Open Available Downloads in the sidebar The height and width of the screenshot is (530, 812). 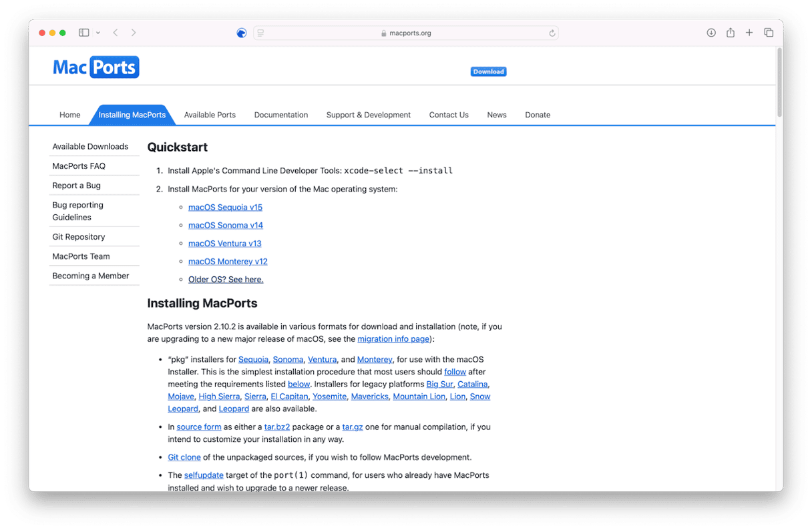point(90,146)
